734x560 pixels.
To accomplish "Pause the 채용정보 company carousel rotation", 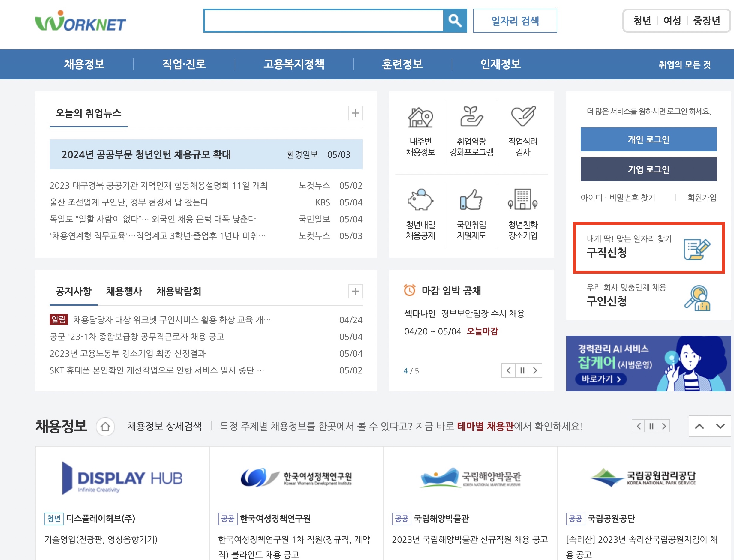I will tap(651, 426).
